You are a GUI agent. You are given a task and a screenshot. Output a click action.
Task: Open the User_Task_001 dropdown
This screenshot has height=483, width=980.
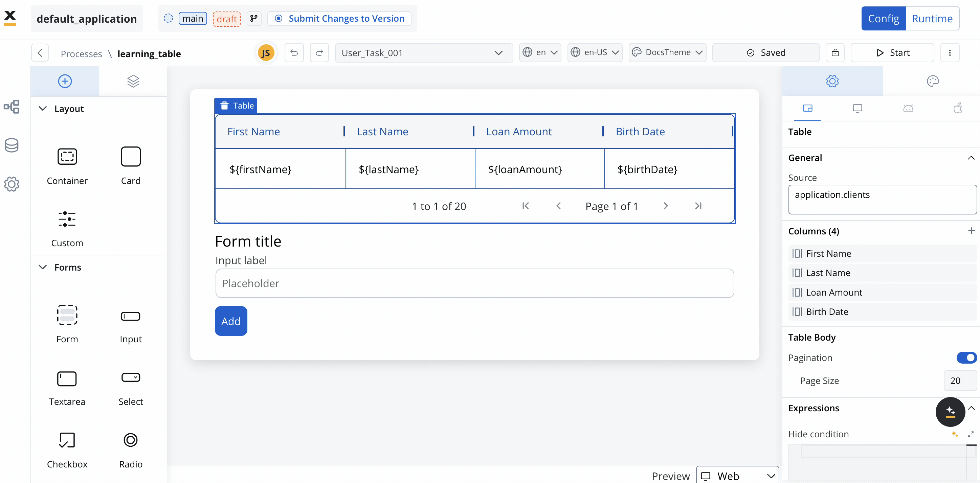click(424, 53)
